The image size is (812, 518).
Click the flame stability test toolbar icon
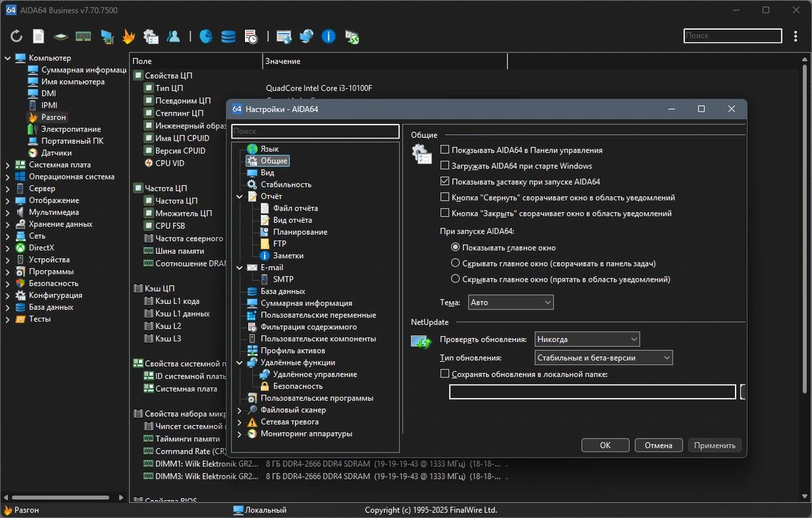pos(129,37)
